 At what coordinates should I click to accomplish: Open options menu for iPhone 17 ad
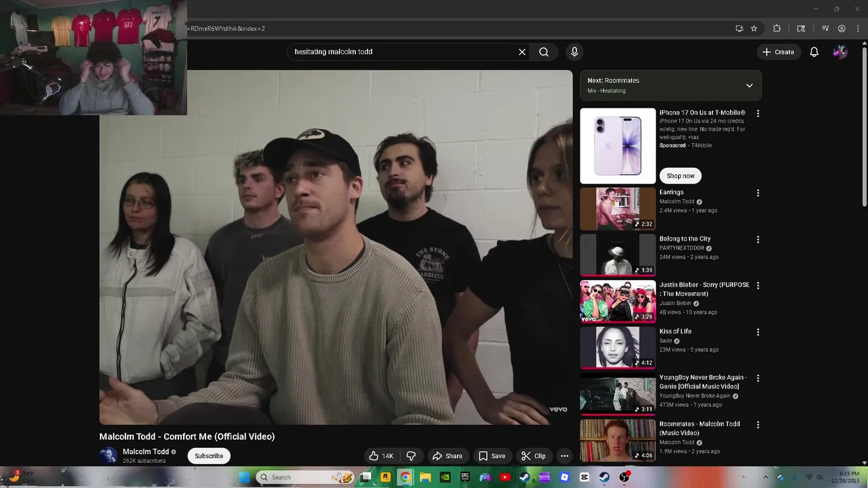(758, 114)
